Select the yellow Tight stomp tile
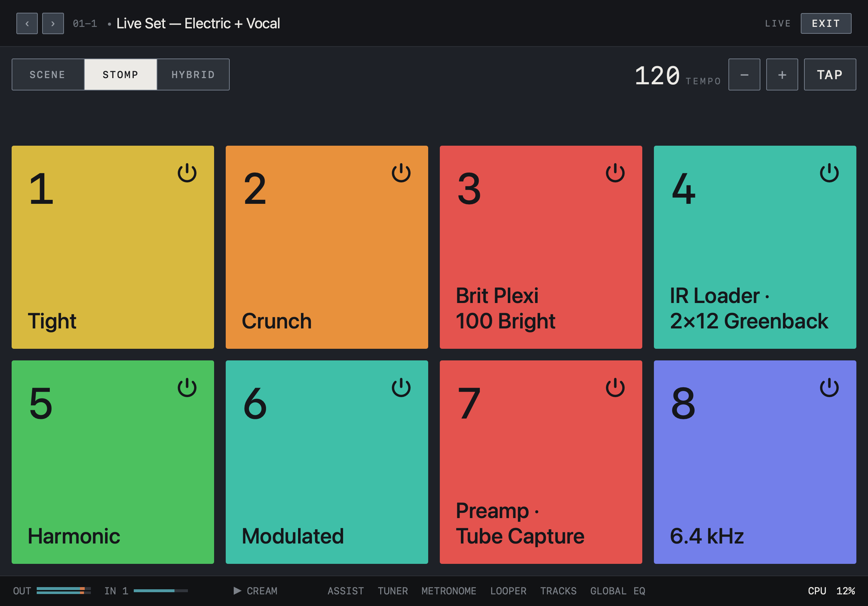This screenshot has height=606, width=868. tap(113, 247)
